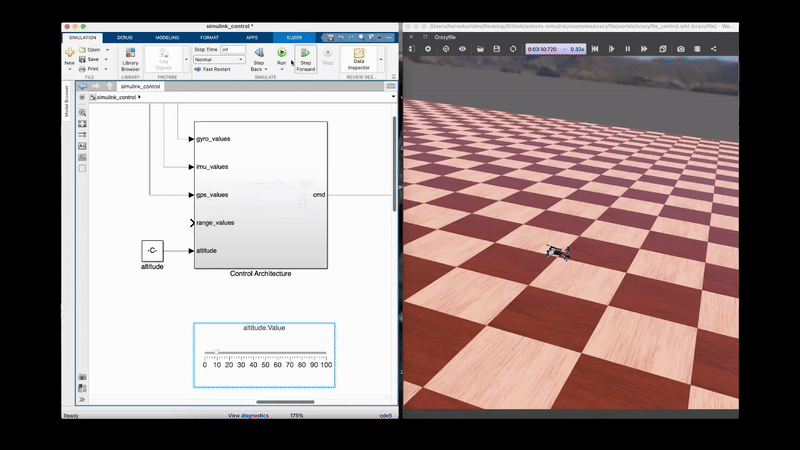Toggle side panel in Webots toolbar
This screenshot has width=800, height=450.
412,49
